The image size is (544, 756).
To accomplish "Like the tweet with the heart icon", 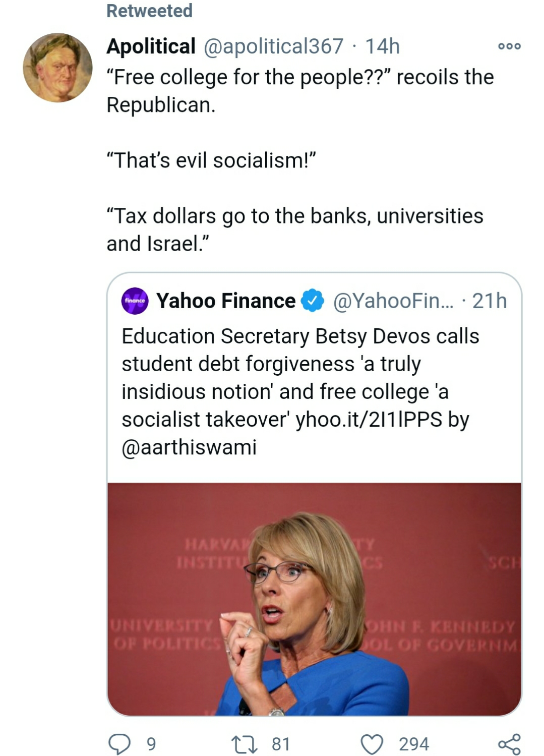I will (x=372, y=744).
